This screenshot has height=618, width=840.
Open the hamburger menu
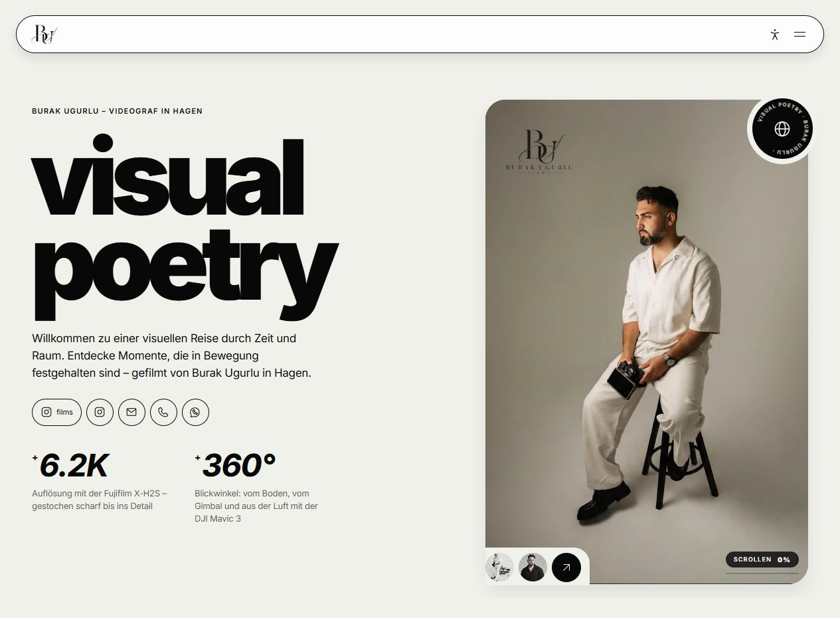click(x=799, y=35)
